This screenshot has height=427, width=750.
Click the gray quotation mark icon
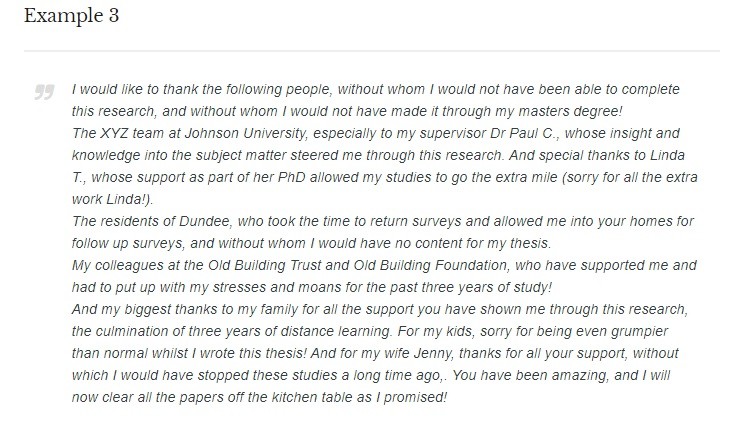tap(44, 91)
